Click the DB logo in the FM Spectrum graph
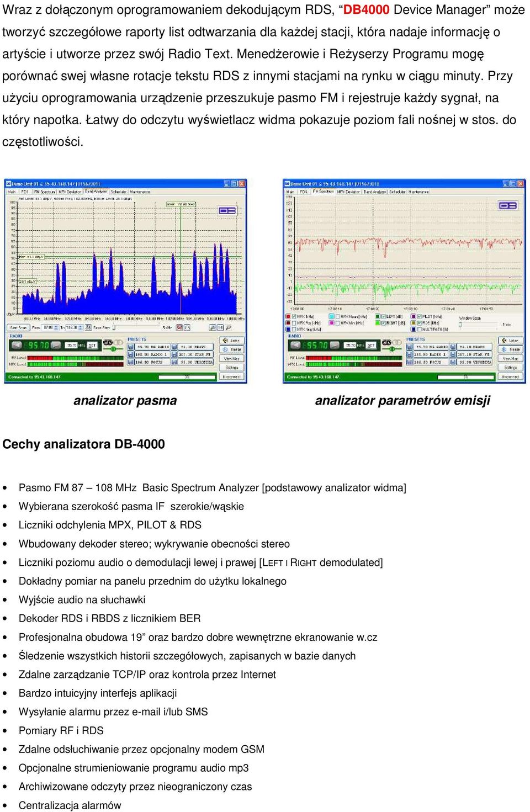 click(508, 206)
